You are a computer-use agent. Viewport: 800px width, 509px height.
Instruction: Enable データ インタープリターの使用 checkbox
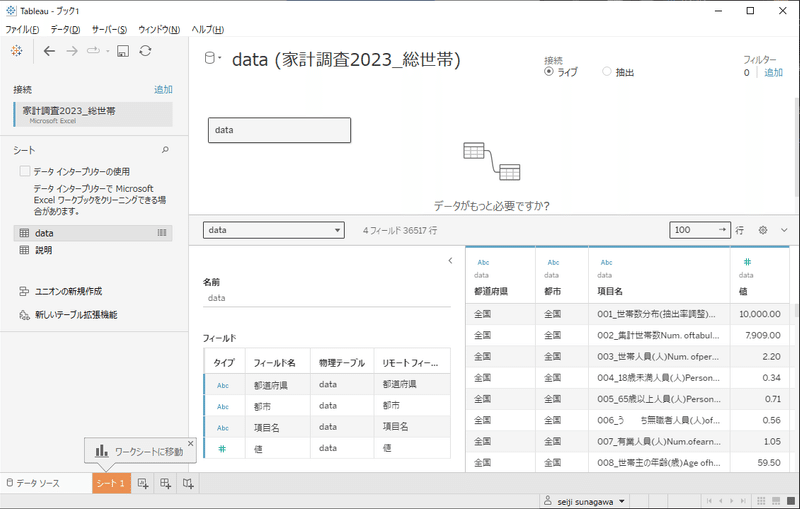tap(24, 171)
